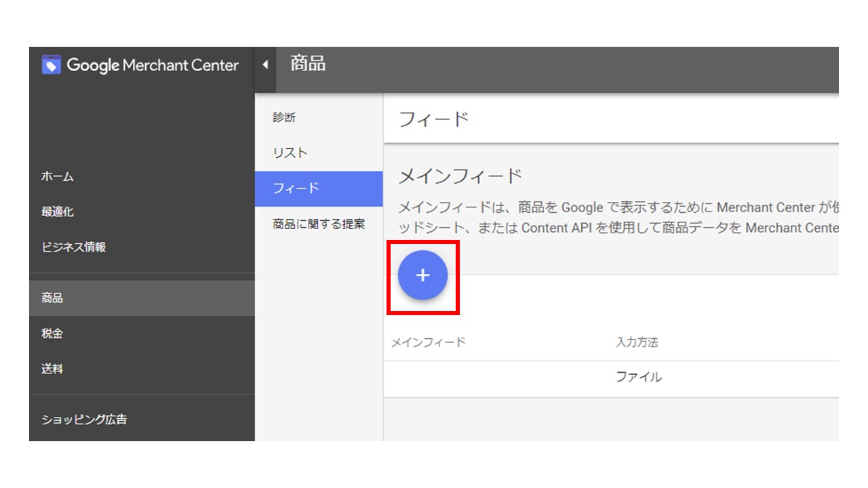Screen dimensions: 868x488
Task: Click the 商品 page title in header
Action: point(308,64)
